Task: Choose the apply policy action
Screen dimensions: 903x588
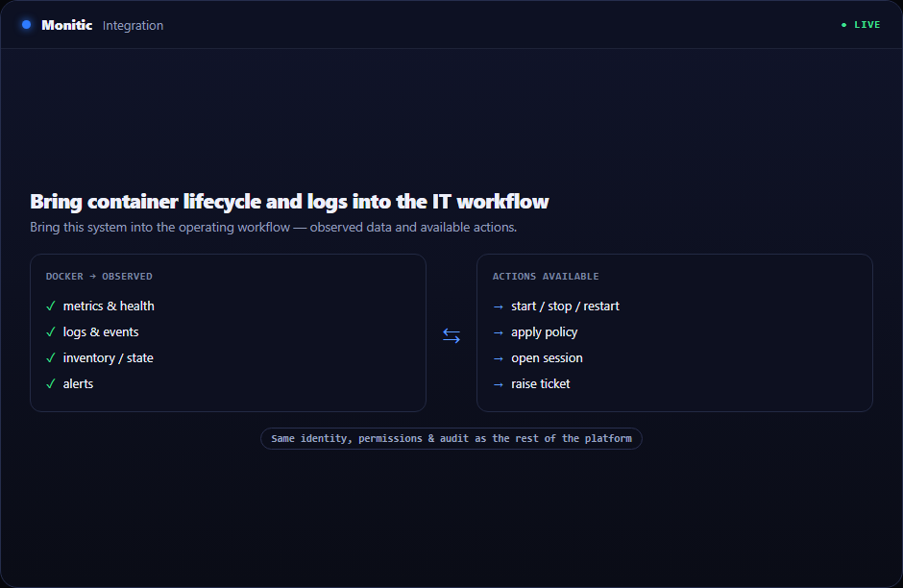Action: (x=545, y=332)
